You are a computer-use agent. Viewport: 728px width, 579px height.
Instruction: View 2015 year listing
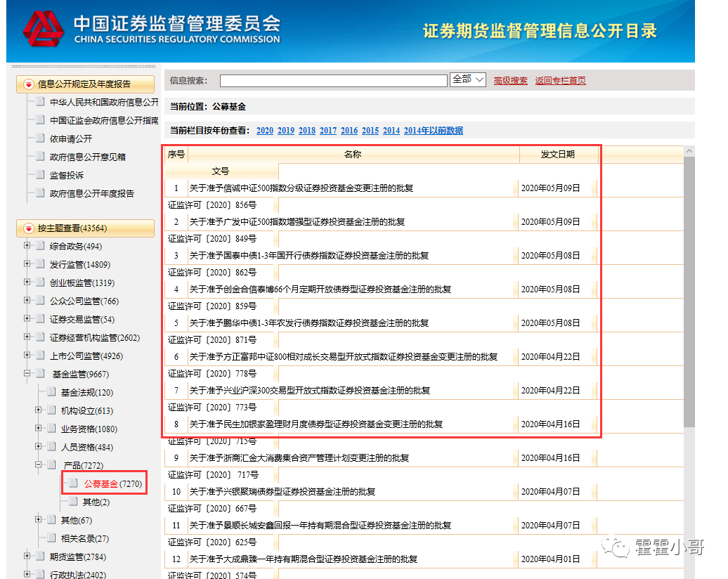click(370, 131)
